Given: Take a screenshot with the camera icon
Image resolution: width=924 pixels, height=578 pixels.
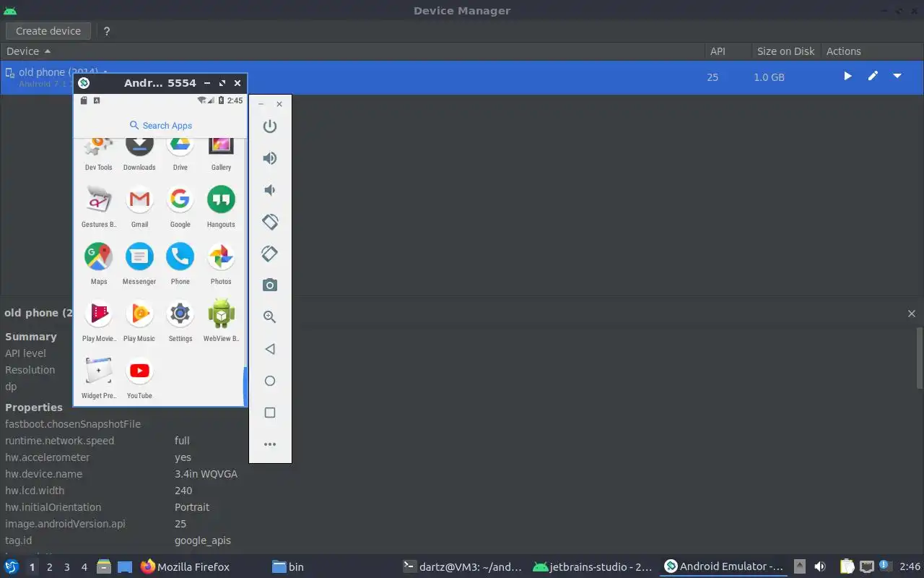Looking at the screenshot, I should coord(270,285).
